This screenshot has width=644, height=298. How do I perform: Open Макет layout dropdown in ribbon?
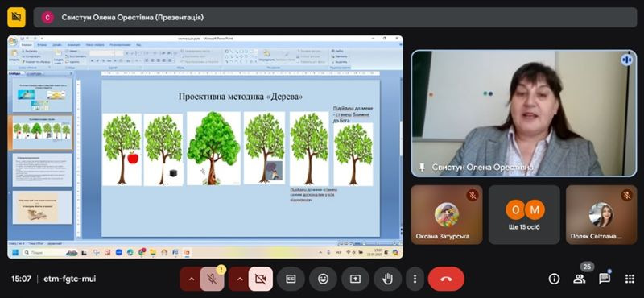[x=72, y=52]
